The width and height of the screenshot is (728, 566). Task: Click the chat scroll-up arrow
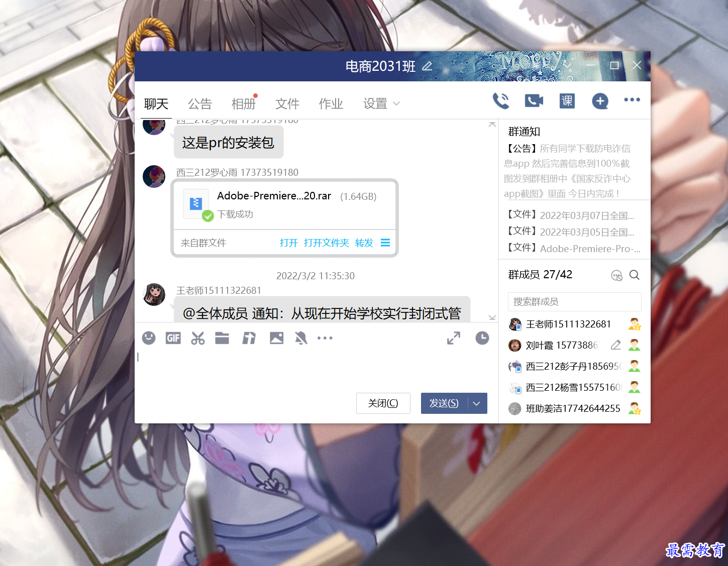(492, 124)
